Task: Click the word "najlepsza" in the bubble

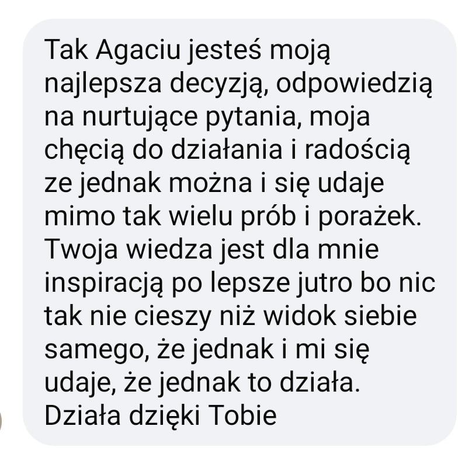Action: (103, 83)
